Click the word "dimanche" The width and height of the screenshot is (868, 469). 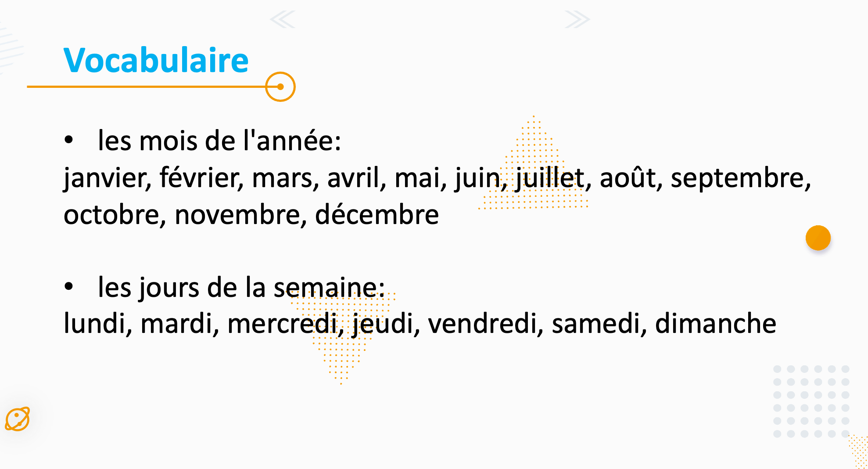[715, 324]
